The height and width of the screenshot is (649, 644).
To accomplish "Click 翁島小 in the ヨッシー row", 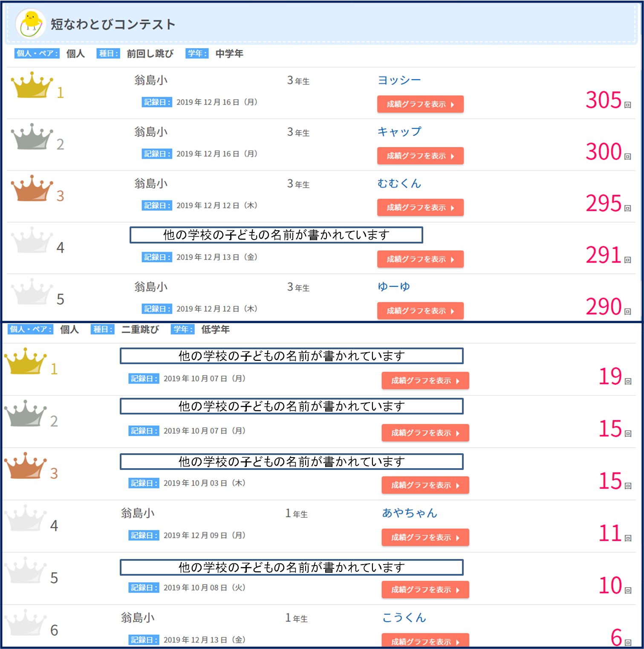I will pyautogui.click(x=151, y=80).
